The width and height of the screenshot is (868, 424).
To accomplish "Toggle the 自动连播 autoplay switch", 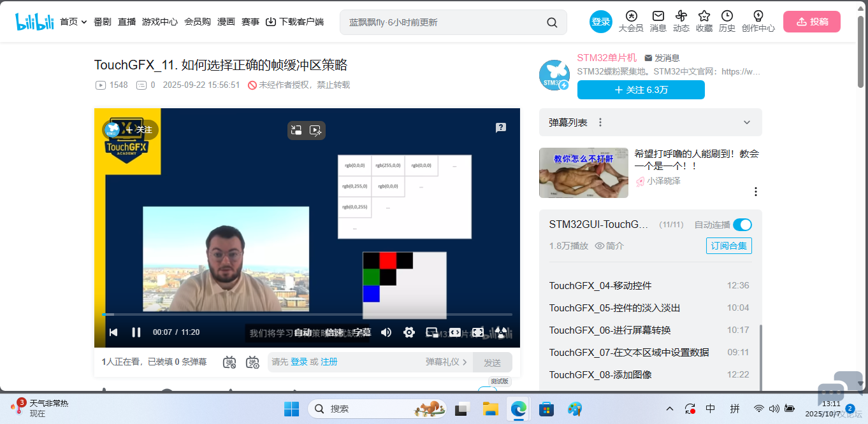I will [742, 225].
